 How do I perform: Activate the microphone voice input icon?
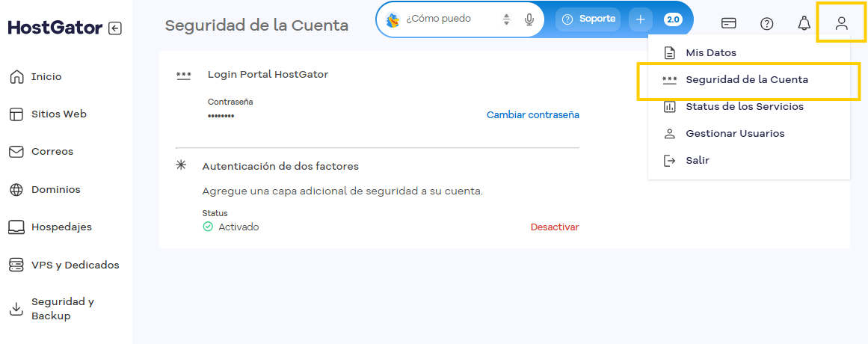529,19
